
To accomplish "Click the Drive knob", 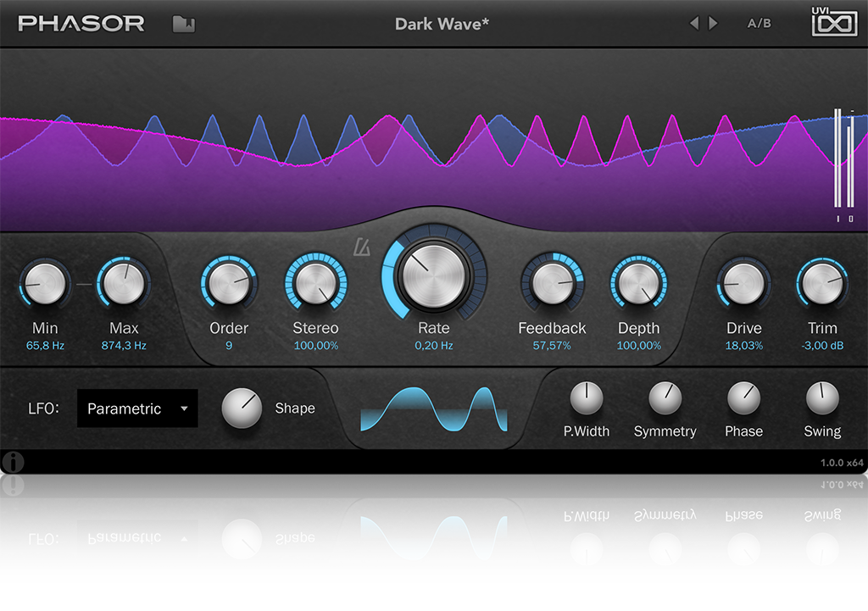I will [744, 283].
